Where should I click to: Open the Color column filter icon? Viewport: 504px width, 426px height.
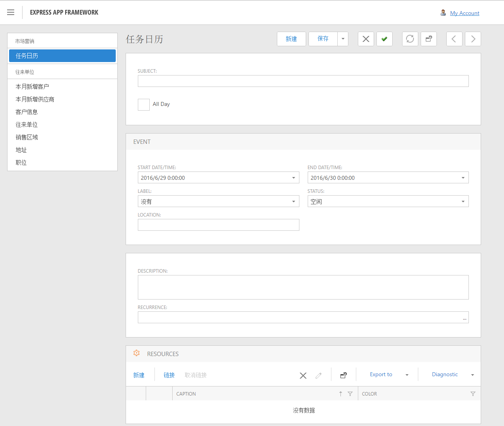click(473, 394)
